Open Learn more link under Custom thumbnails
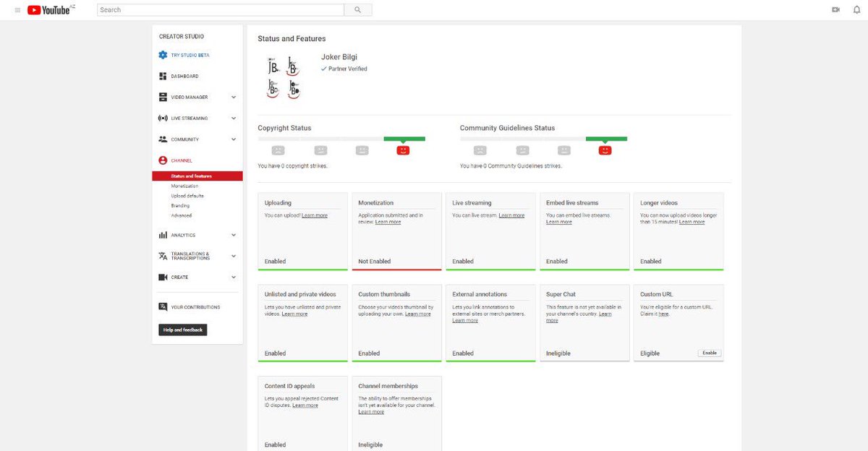The width and height of the screenshot is (868, 451). 418,314
